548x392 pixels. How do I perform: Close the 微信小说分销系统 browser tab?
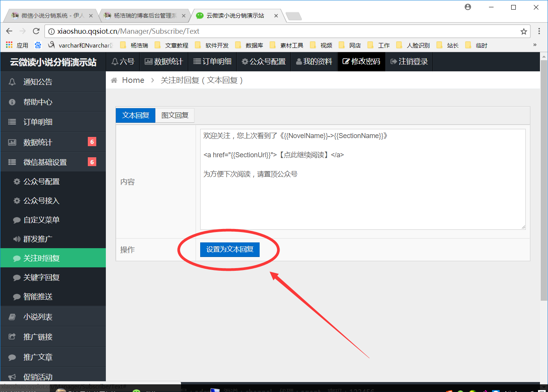point(91,16)
